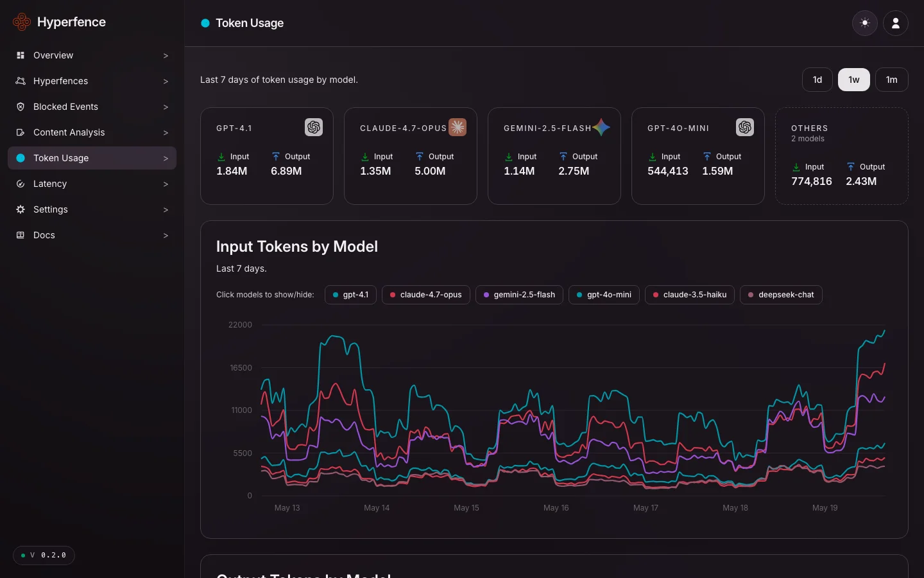Viewport: 924px width, 578px height.
Task: Click the Token Usage blue dot icon in sidebar
Action: 21,158
